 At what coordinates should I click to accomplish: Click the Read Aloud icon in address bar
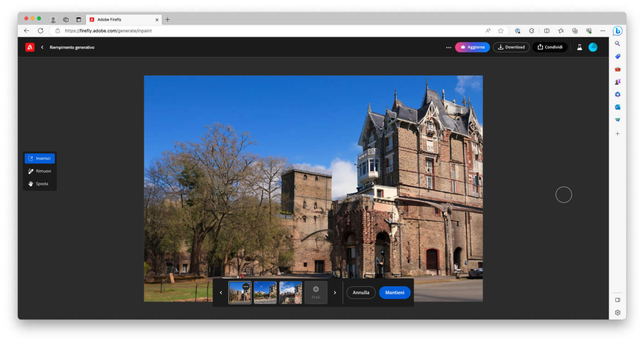[x=488, y=31]
